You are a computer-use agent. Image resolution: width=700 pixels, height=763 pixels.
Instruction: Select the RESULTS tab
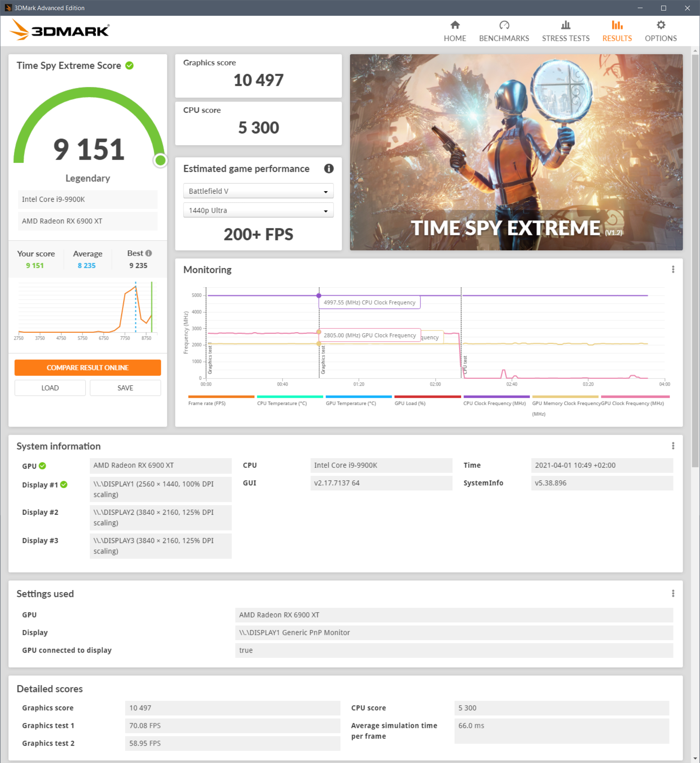617,32
